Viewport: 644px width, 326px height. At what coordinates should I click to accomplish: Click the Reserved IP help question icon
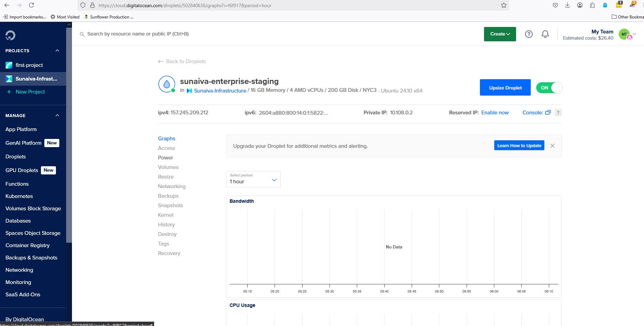click(x=558, y=113)
